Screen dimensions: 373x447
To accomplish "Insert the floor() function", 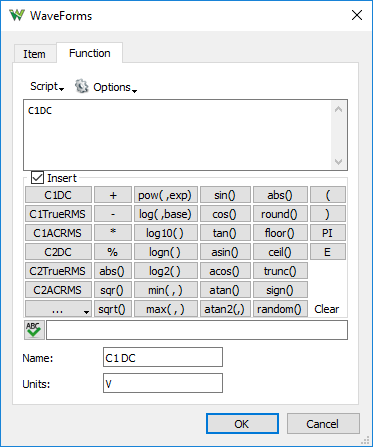I will pyautogui.click(x=280, y=233).
